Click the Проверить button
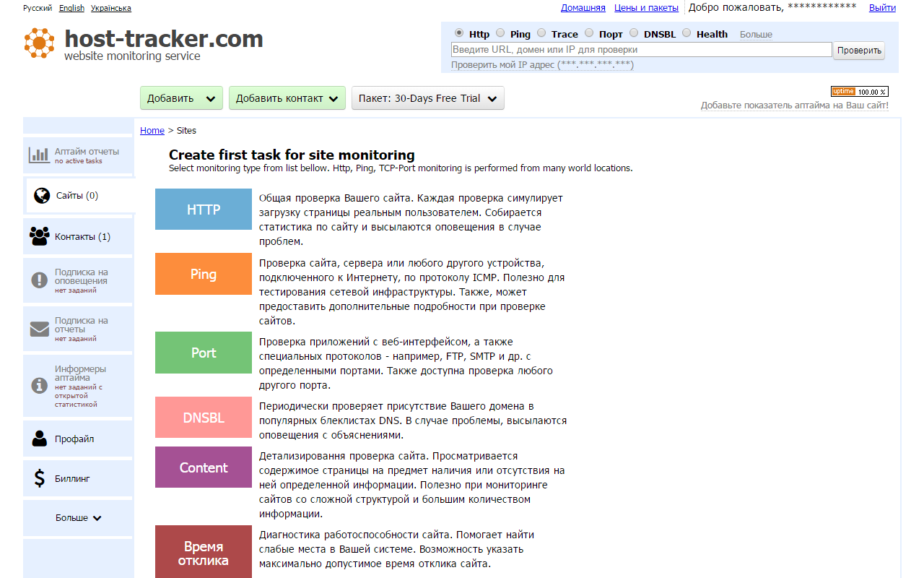924x578 pixels. tap(859, 50)
